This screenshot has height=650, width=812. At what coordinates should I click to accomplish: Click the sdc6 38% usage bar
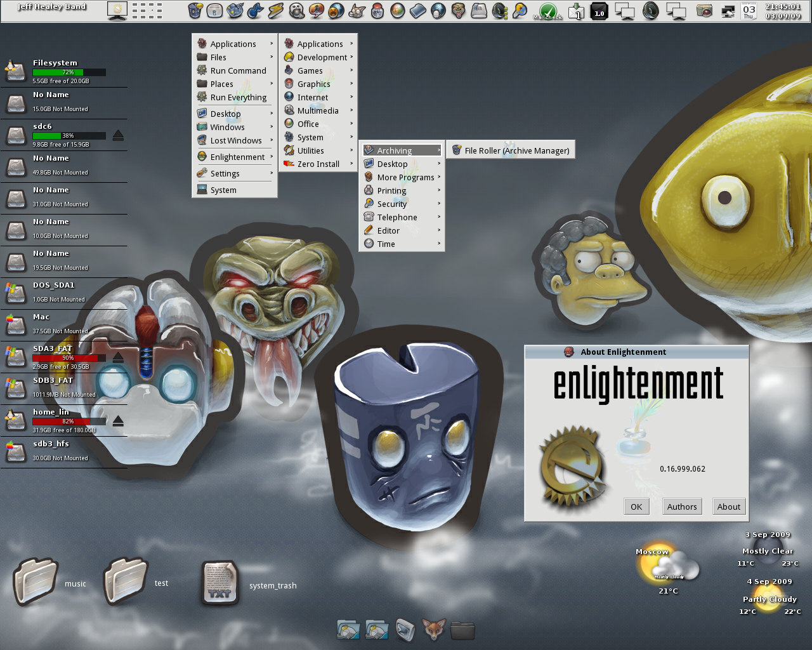pyautogui.click(x=69, y=136)
